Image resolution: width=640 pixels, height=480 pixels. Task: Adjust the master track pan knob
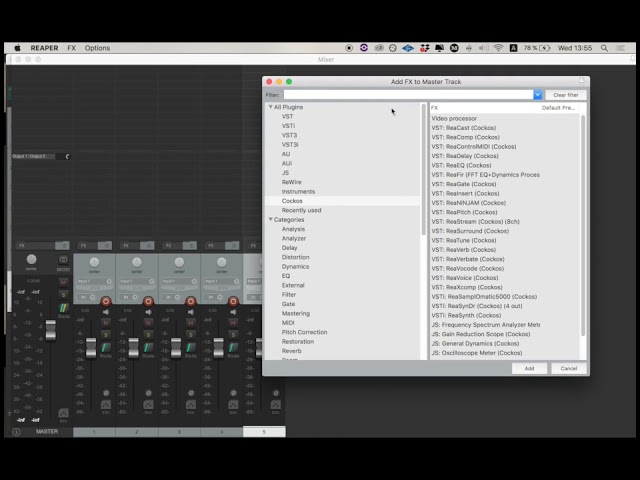tap(31, 259)
